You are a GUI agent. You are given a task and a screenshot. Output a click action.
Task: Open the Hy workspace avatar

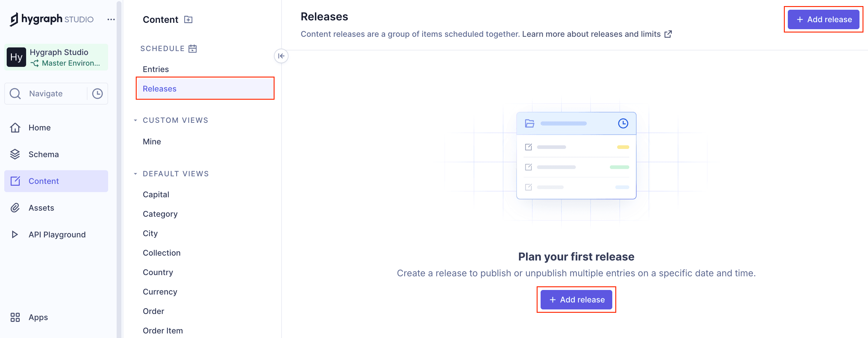(16, 57)
